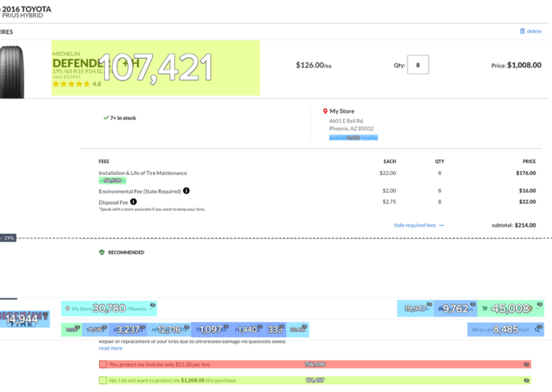Click the What can we help you find search box
Screen dimensions: 552x392
click(505, 330)
